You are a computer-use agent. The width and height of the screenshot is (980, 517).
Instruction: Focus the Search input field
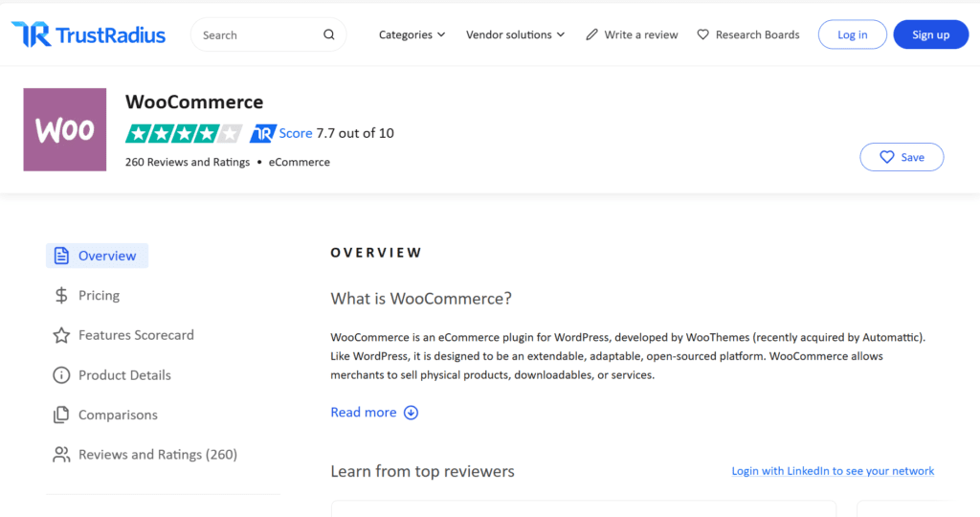tap(268, 35)
